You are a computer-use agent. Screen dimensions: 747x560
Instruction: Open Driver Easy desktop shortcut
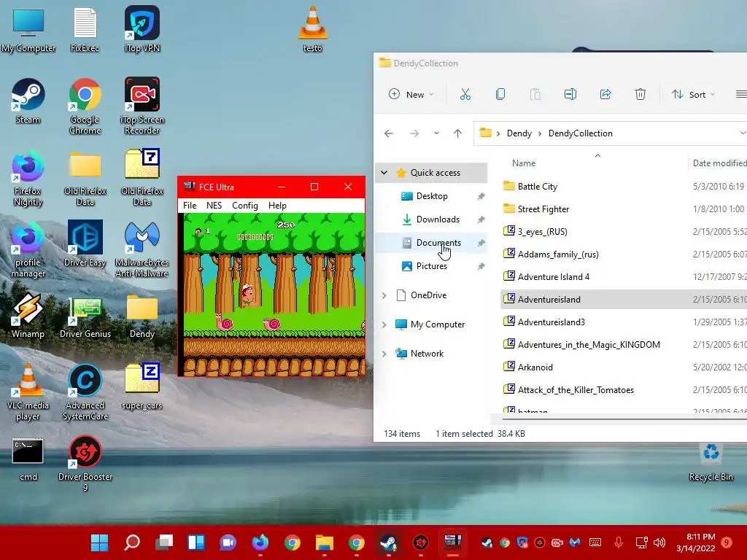coord(85,244)
